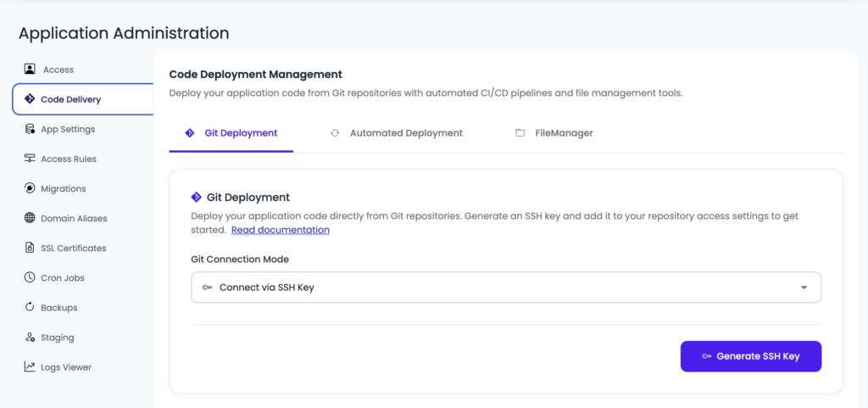The width and height of the screenshot is (868, 408).
Task: Switch to the Automated Deployment tab
Action: (397, 133)
